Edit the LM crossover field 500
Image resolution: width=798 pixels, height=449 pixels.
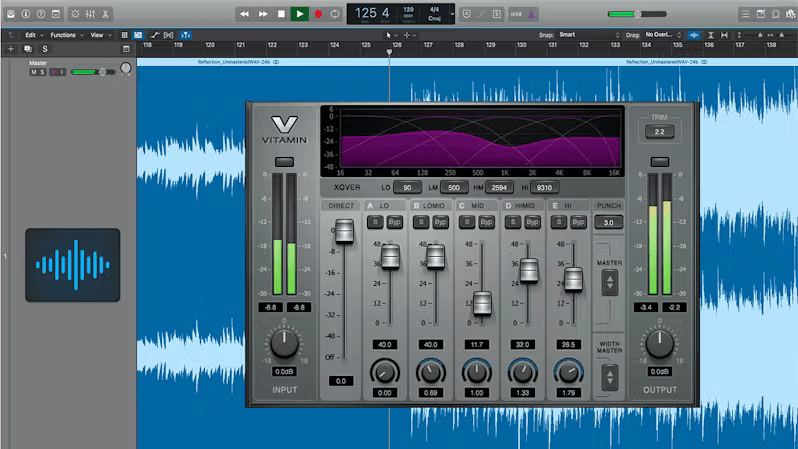click(453, 188)
